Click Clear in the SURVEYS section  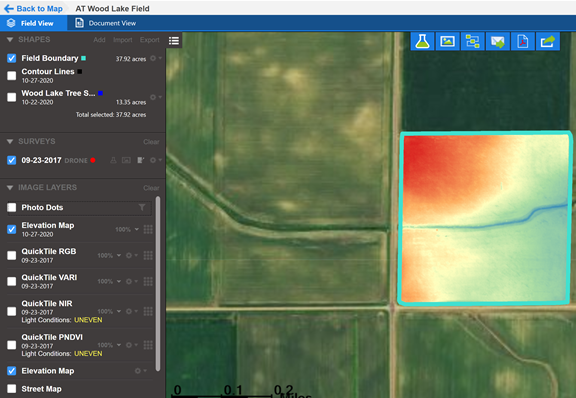[151, 141]
